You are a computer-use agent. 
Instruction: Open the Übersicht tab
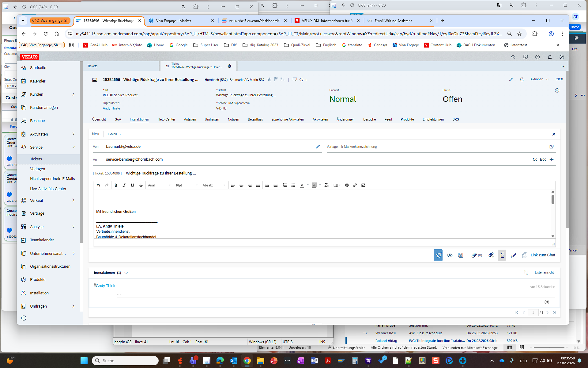99,119
